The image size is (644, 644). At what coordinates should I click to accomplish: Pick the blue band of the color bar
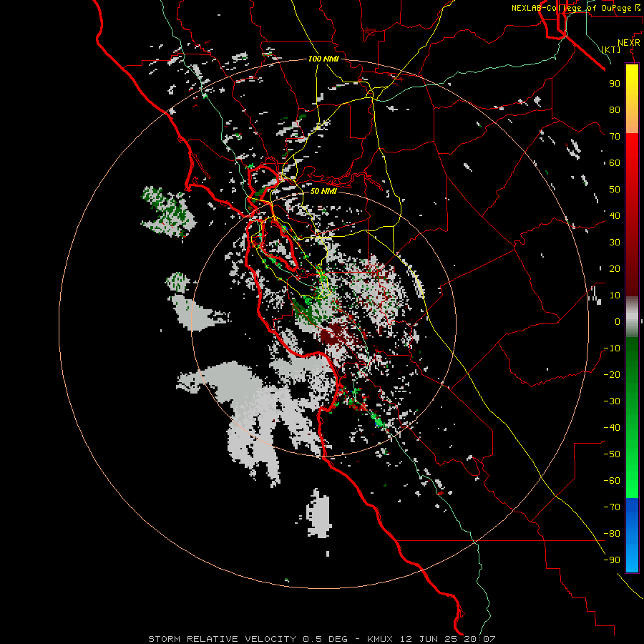pyautogui.click(x=632, y=535)
